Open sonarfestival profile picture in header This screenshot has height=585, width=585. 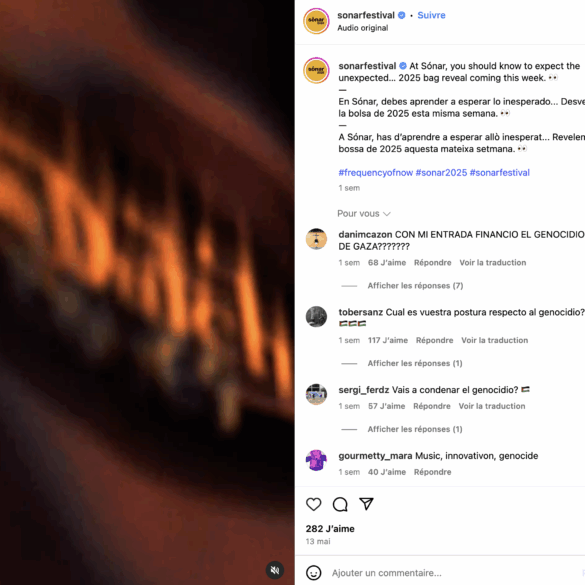coord(316,21)
